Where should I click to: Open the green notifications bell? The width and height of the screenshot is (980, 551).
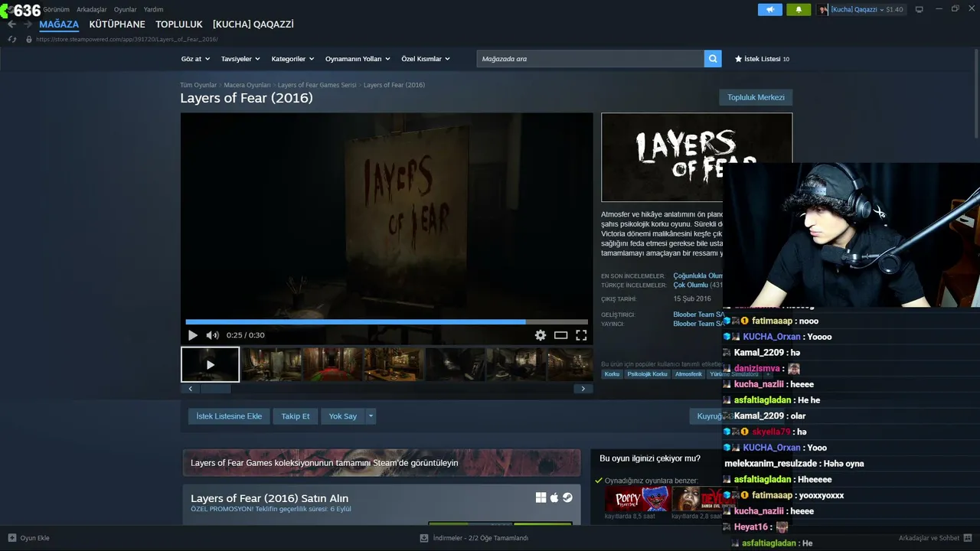(x=799, y=9)
